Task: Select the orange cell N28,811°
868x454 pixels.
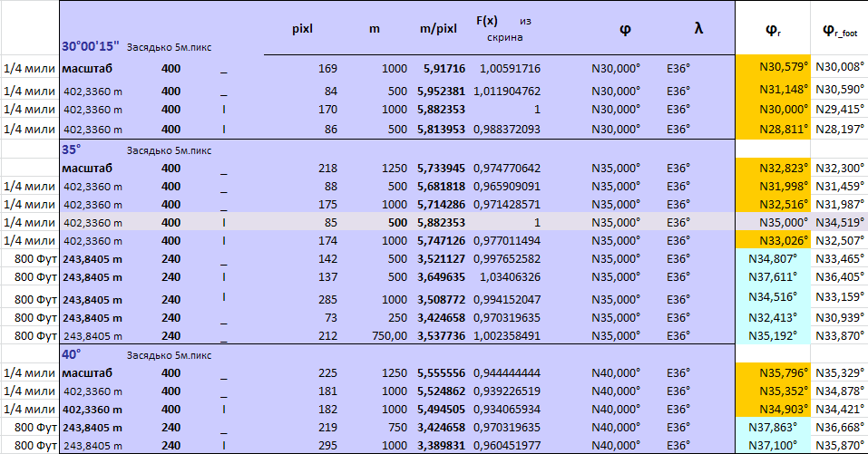Action: coord(772,130)
